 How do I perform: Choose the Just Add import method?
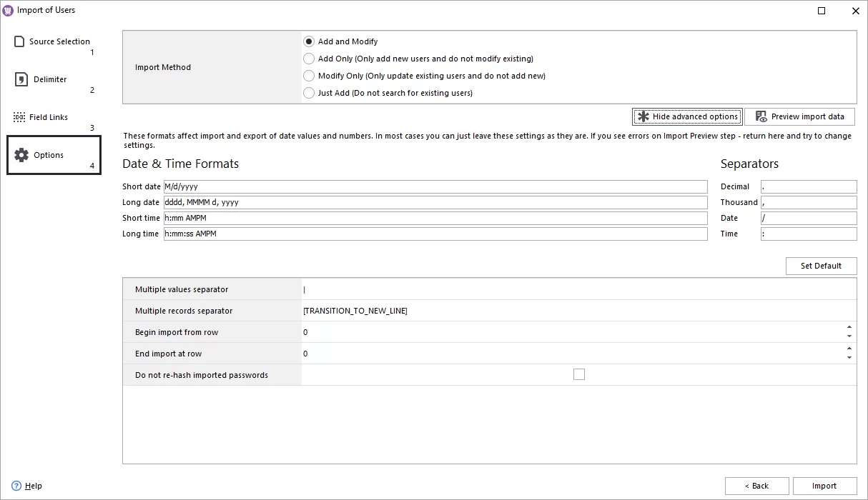pos(308,93)
